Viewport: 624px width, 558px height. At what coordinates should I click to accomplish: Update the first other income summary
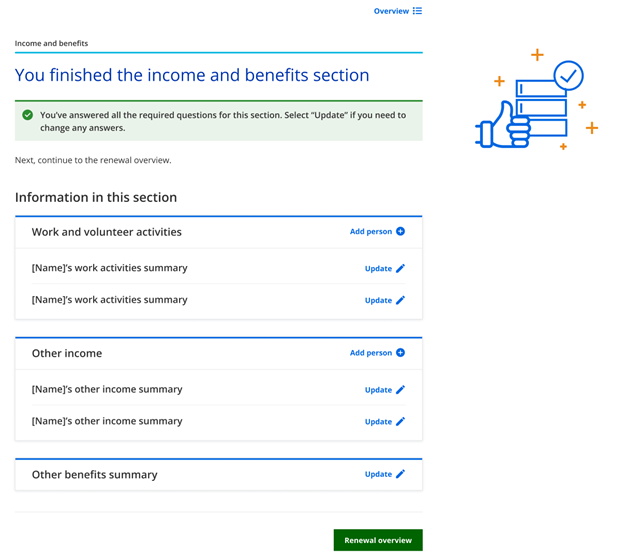tap(378, 390)
